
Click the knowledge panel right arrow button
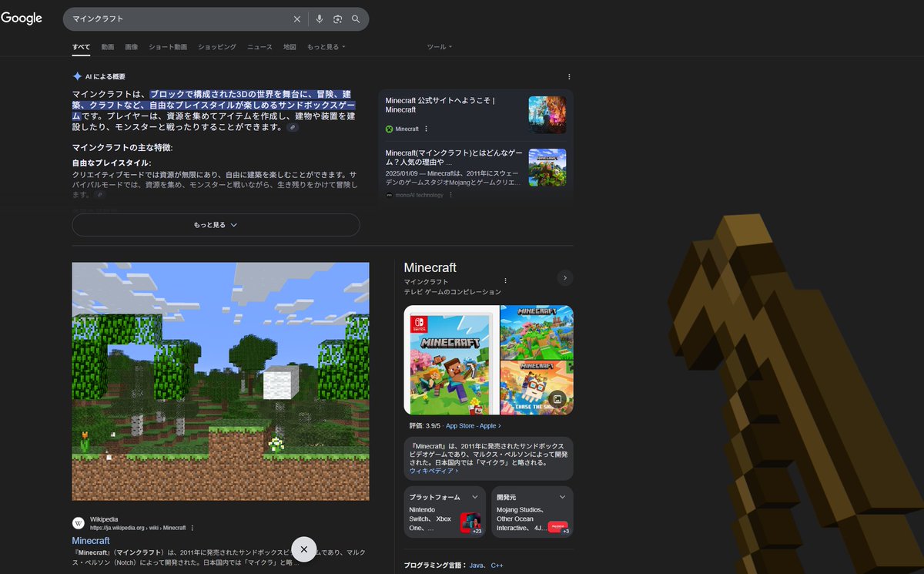[x=565, y=277]
